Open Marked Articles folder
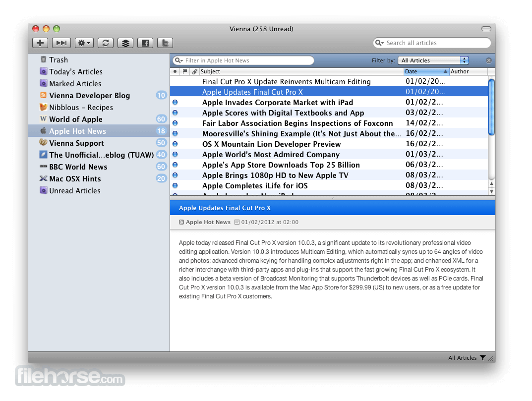This screenshot has height=401, width=532. pyautogui.click(x=99, y=83)
